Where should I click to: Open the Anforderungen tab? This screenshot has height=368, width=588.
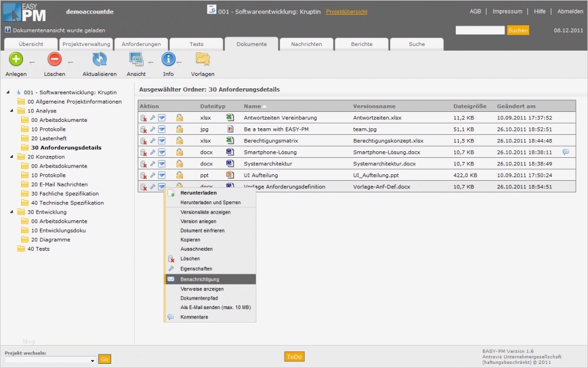pyautogui.click(x=141, y=44)
